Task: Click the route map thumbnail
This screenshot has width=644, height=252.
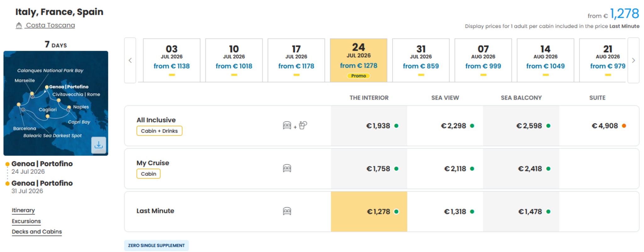Action: [x=56, y=103]
